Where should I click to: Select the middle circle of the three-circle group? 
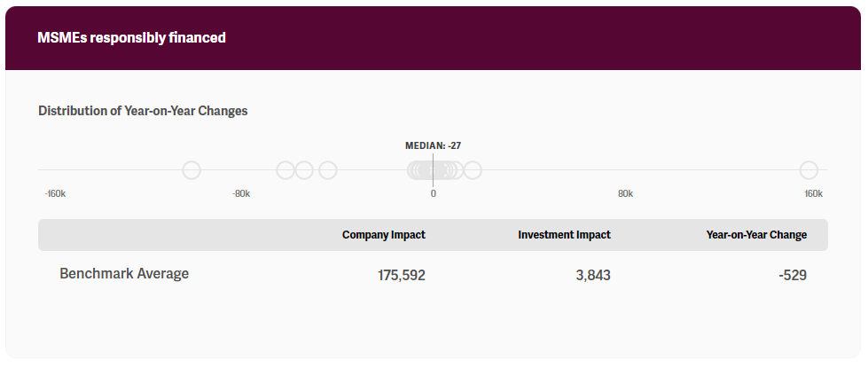(x=304, y=170)
